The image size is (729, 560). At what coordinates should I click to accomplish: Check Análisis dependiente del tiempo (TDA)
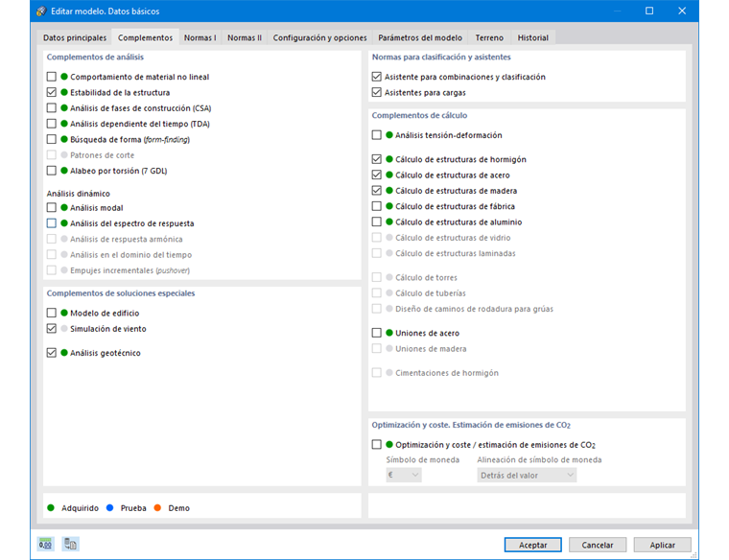click(x=52, y=124)
